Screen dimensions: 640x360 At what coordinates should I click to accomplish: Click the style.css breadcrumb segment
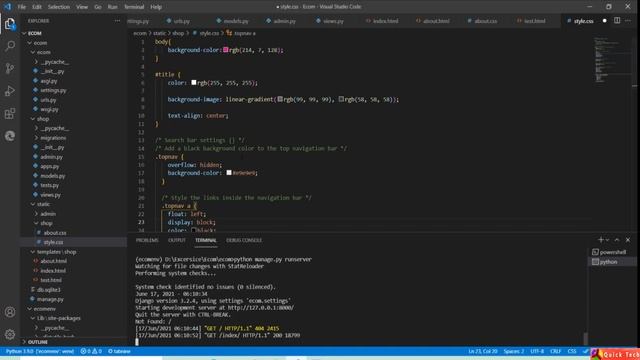(x=209, y=33)
